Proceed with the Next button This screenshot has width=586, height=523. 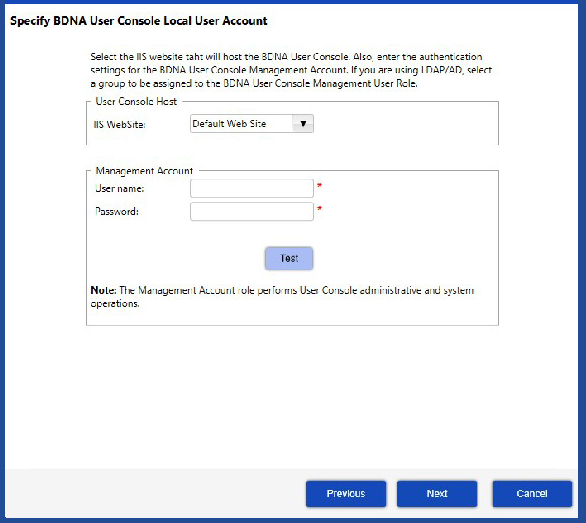pos(437,493)
